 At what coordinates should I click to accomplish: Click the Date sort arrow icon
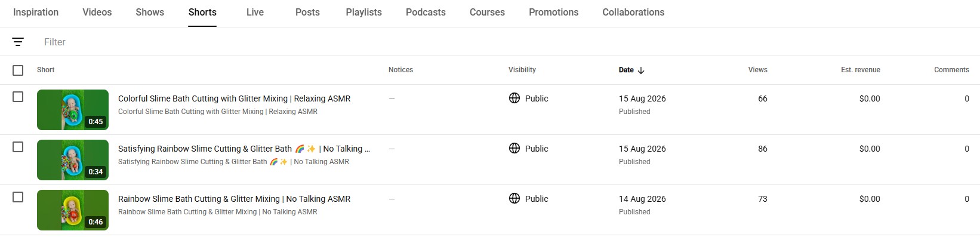(641, 70)
